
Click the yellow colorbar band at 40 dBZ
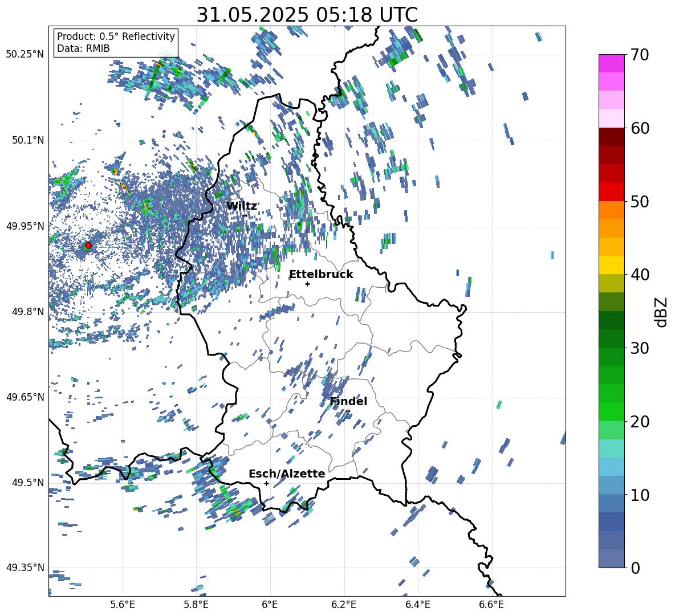(611, 265)
